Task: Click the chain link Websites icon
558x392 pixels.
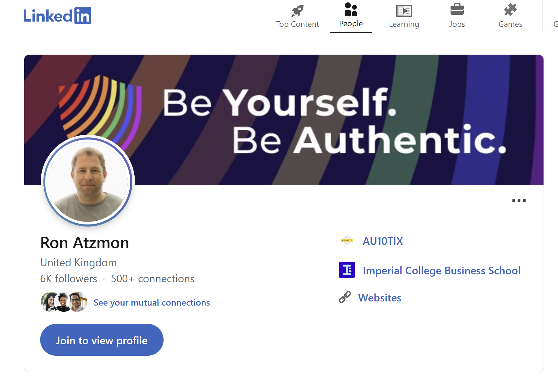Action: 345,297
